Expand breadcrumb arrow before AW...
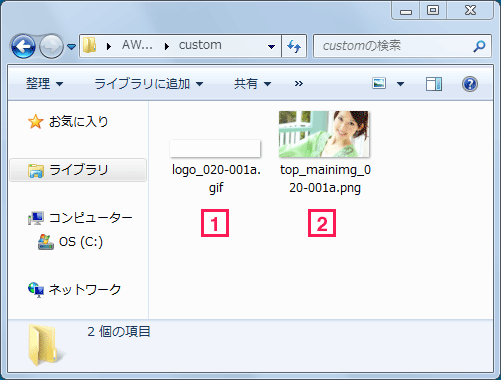Viewport: 501px width, 380px height. click(x=109, y=46)
